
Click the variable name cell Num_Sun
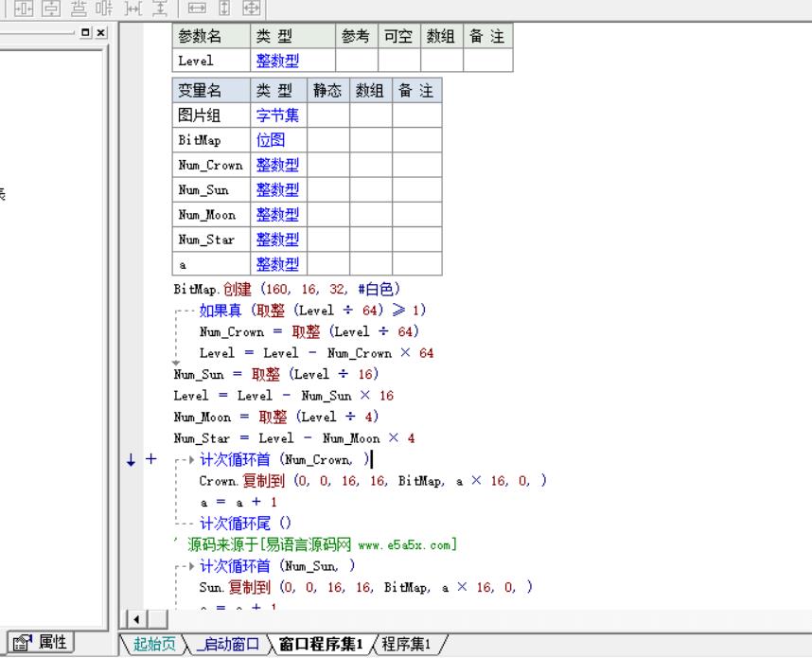click(x=211, y=189)
